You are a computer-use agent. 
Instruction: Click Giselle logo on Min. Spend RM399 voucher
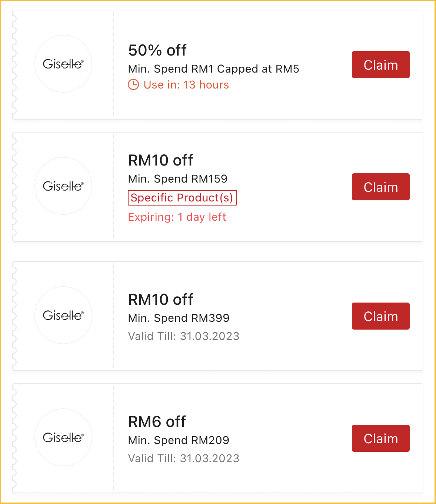click(63, 315)
